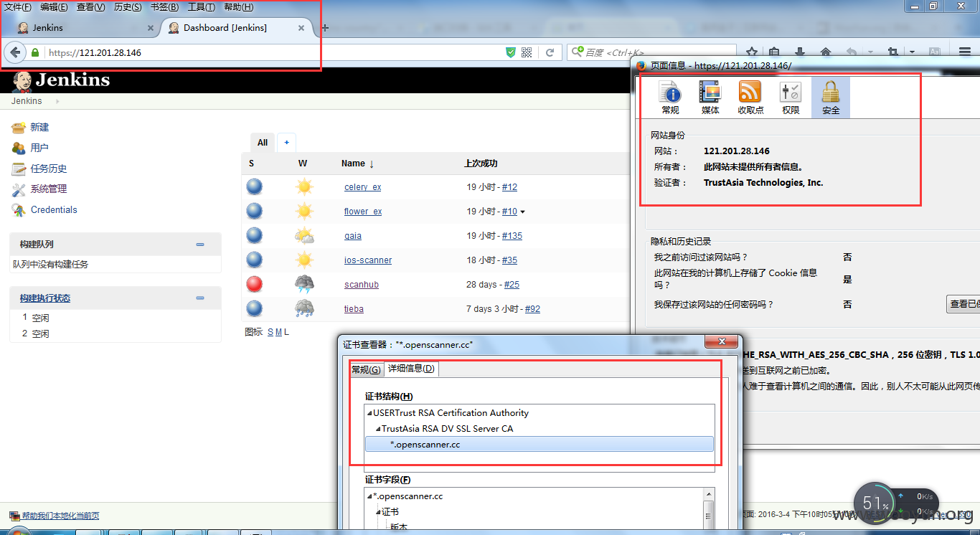Collapse the USERTrust RSA Certification Authority node

369,413
